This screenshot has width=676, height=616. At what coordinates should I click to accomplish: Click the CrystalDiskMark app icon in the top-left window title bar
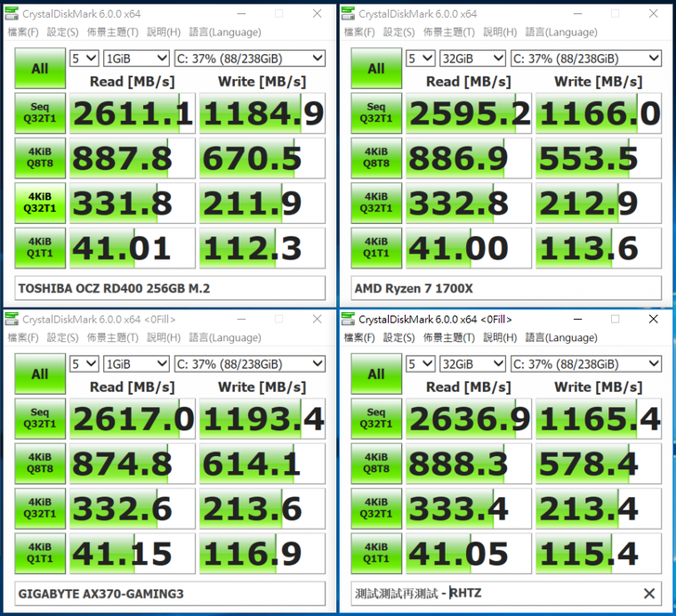12,14
